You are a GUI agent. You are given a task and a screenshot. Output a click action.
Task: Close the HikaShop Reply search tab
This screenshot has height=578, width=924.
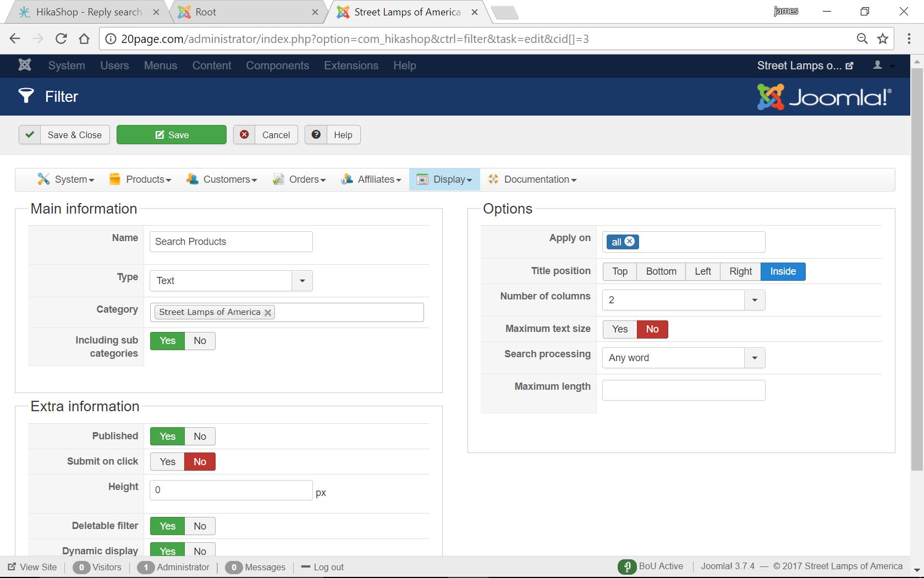(x=156, y=12)
